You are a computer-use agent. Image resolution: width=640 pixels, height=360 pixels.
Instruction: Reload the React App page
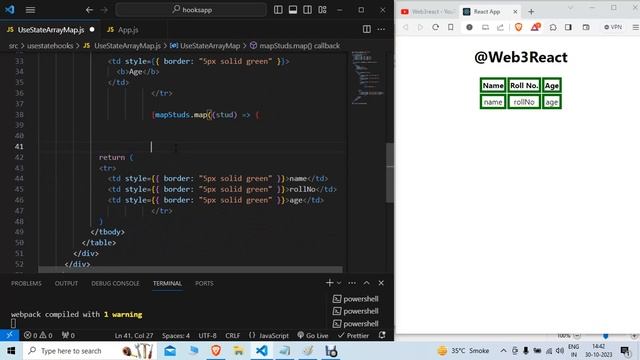(x=436, y=27)
